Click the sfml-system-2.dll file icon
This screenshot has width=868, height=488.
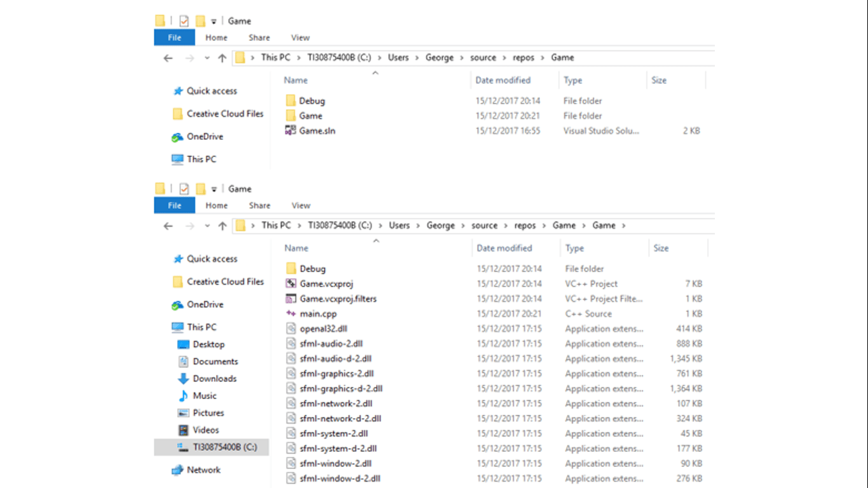click(x=291, y=433)
